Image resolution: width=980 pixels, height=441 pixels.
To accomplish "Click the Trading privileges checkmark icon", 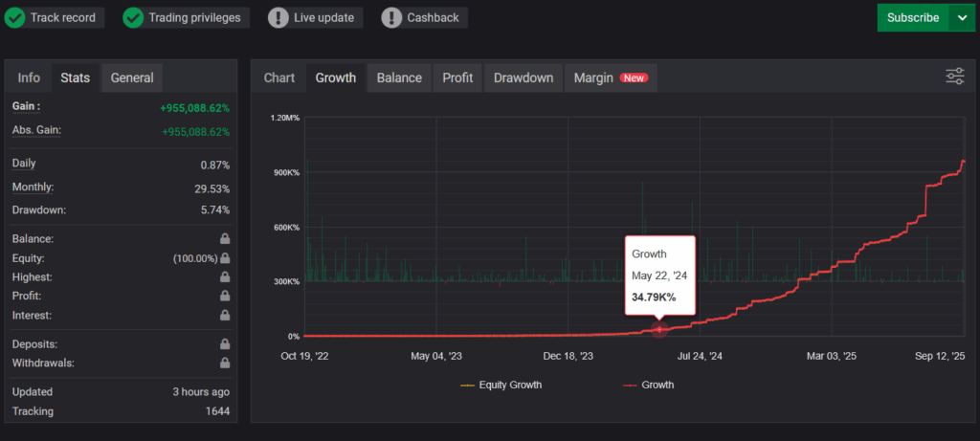I will tap(134, 17).
